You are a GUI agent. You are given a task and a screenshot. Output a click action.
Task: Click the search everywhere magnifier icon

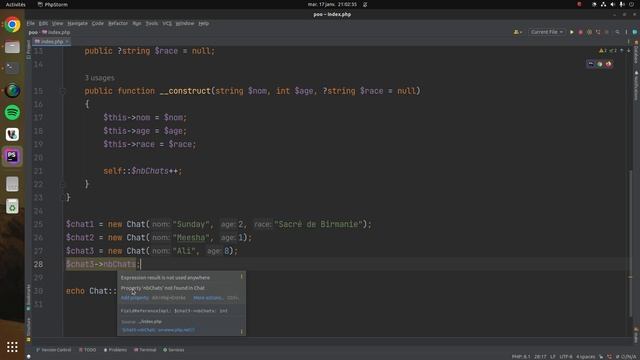[x=617, y=32]
